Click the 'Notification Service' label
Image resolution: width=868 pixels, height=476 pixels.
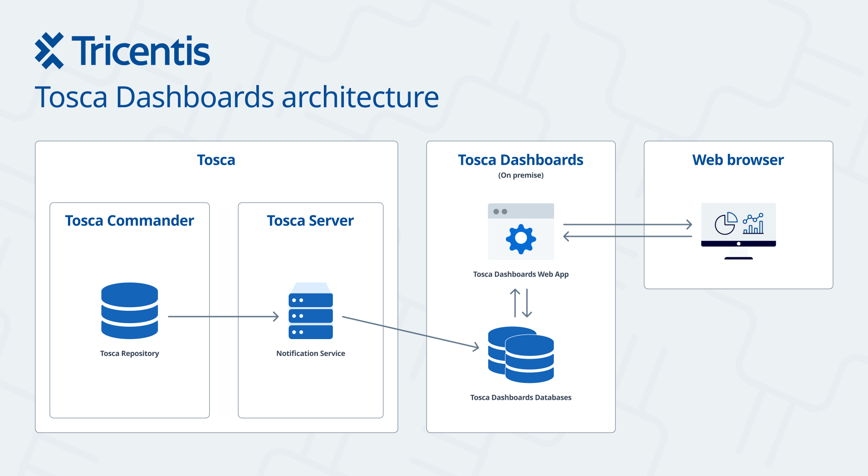[311, 353]
